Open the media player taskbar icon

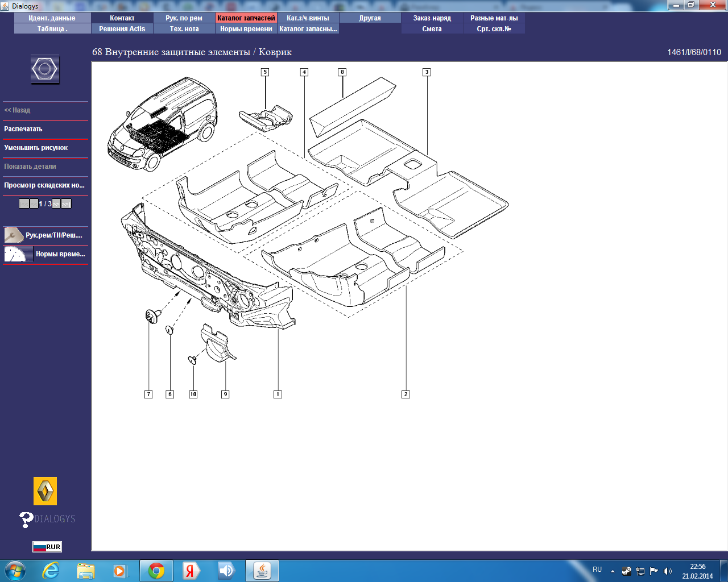tap(120, 571)
